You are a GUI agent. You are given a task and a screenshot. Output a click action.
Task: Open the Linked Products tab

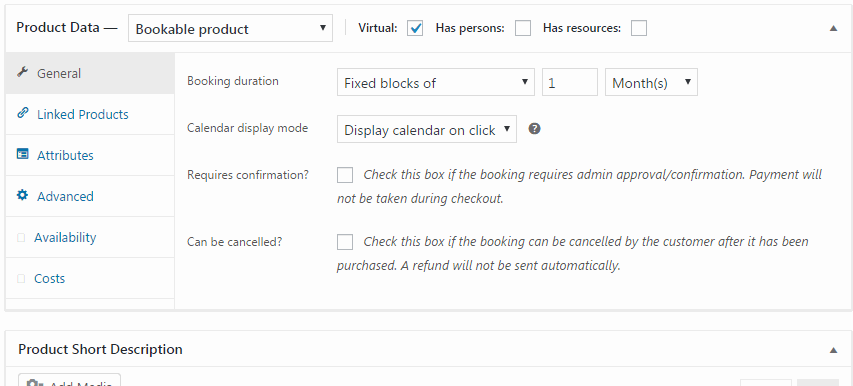coord(90,114)
